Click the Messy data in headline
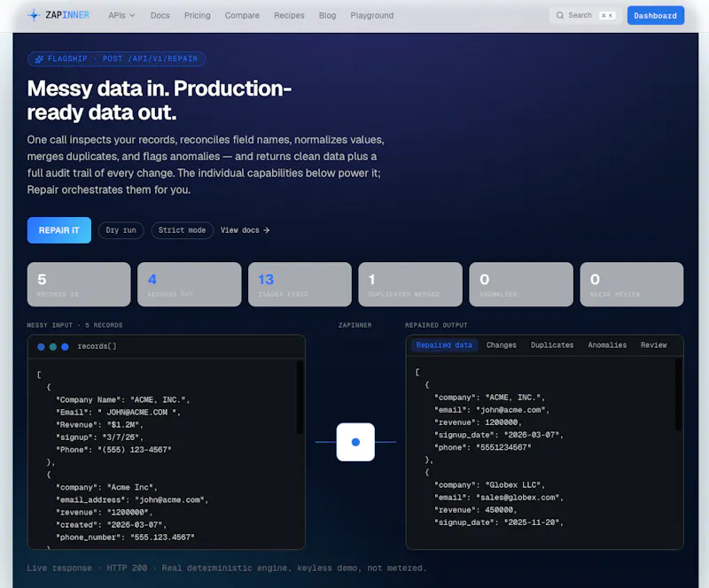This screenshot has height=588, width=709. (x=160, y=100)
